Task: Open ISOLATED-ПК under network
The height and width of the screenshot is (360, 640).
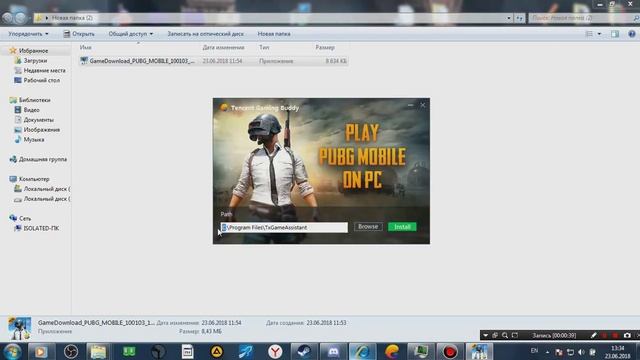Action: 37,228
